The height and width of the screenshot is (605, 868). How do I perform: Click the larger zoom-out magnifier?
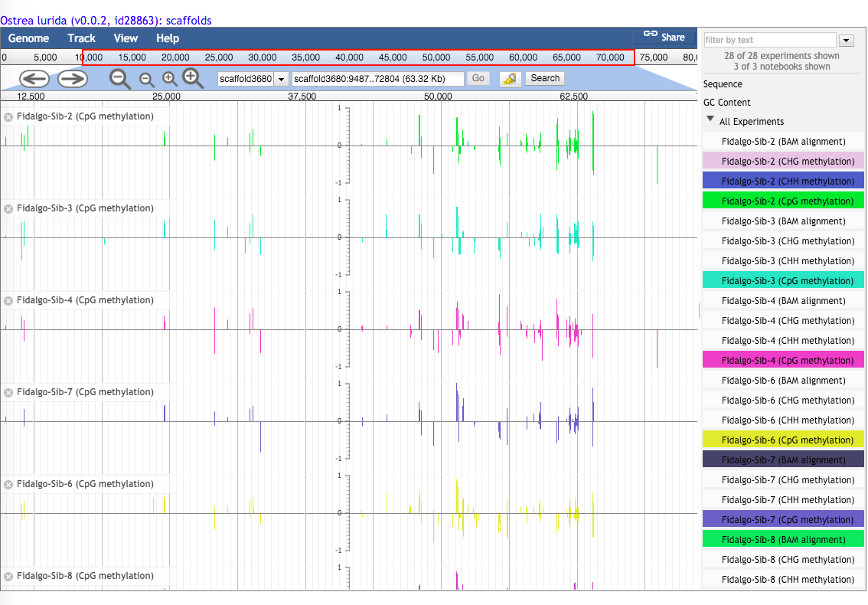tap(119, 79)
